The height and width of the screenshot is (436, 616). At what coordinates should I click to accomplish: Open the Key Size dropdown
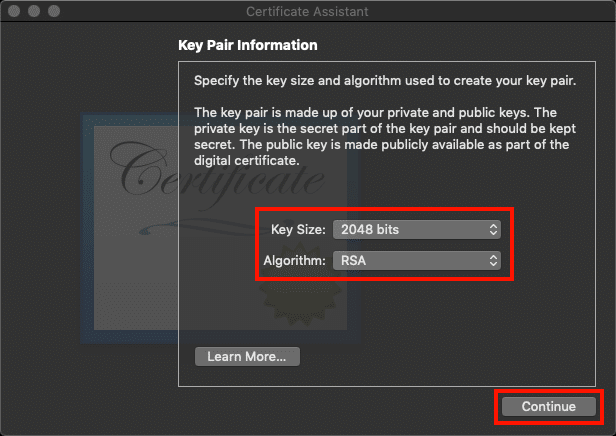coord(415,229)
